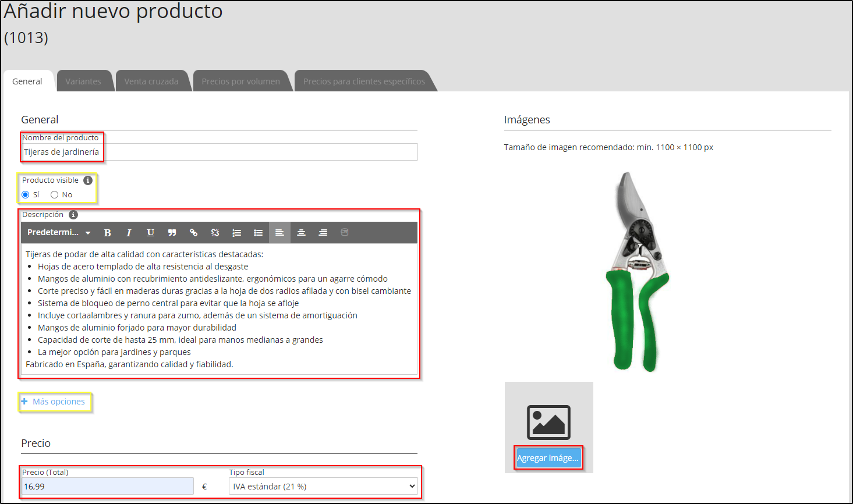Select 'Sí' for Producto visible
The height and width of the screenshot is (504, 853).
pos(26,195)
